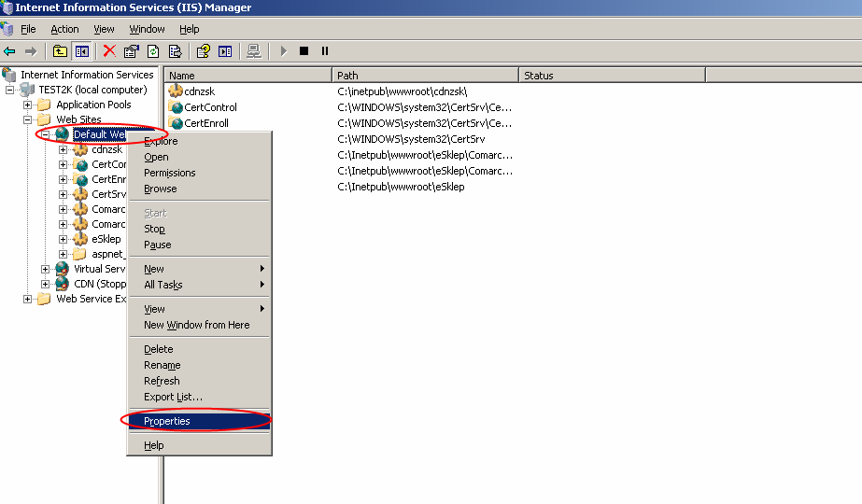Click the red X Delete toolbar icon

point(109,51)
